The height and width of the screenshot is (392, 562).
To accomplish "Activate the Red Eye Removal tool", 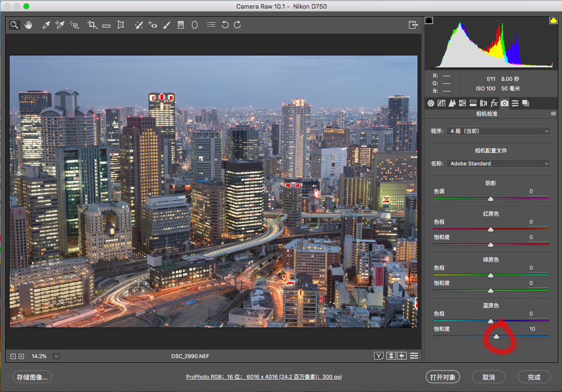I will coord(153,25).
